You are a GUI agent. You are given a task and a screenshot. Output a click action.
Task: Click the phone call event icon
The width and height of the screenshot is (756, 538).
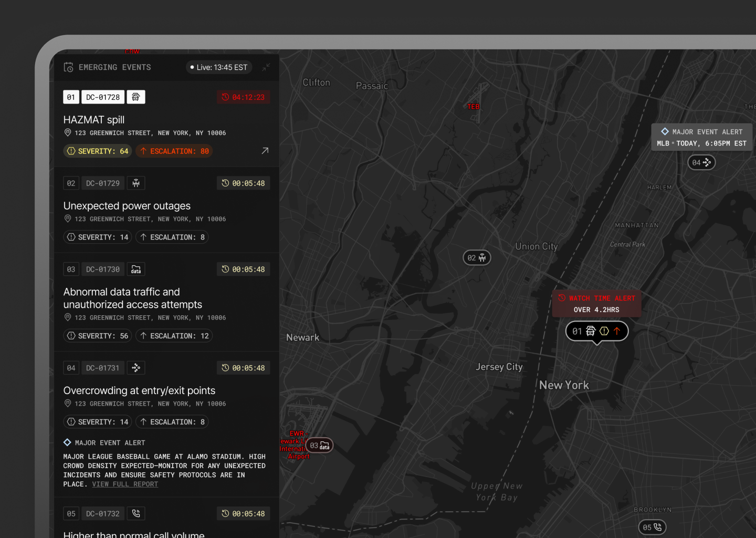136,514
